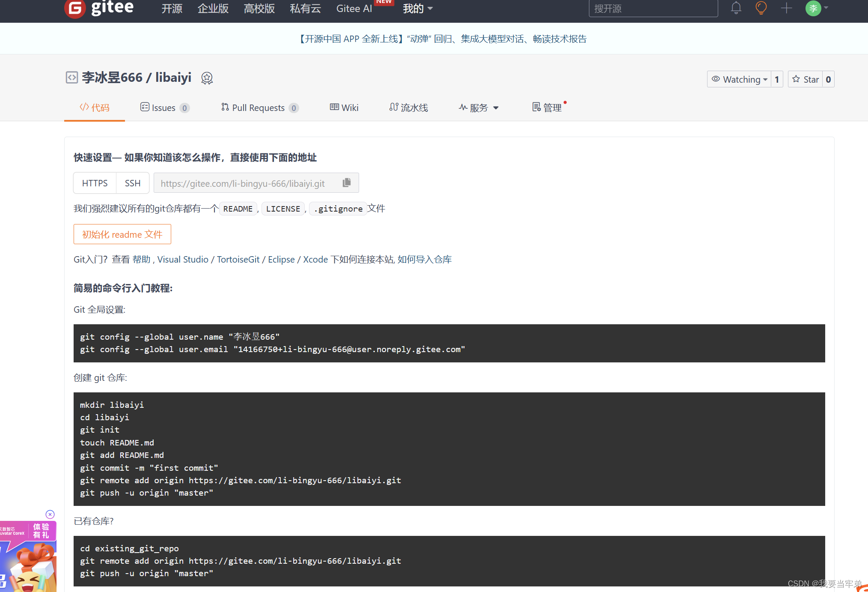Click the 搜开源 search field
Image resolution: width=868 pixels, height=592 pixels.
pos(653,9)
